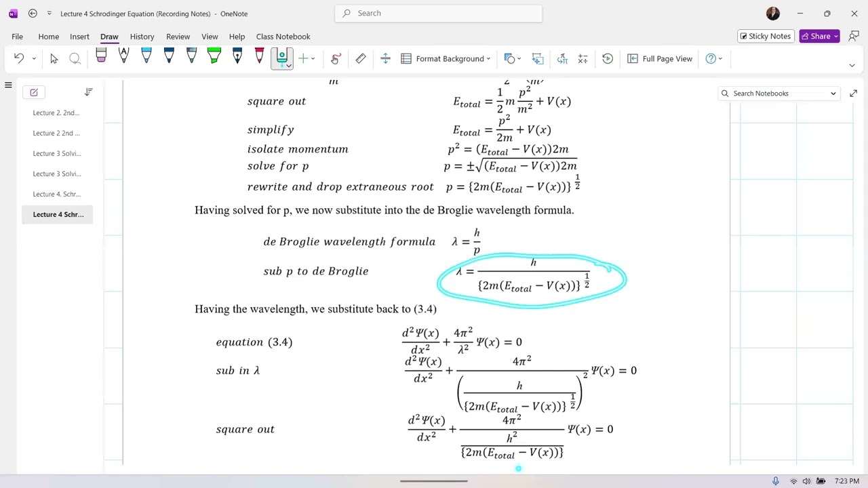Screen dimensions: 868x488
Task: Open the File menu
Action: point(17,37)
